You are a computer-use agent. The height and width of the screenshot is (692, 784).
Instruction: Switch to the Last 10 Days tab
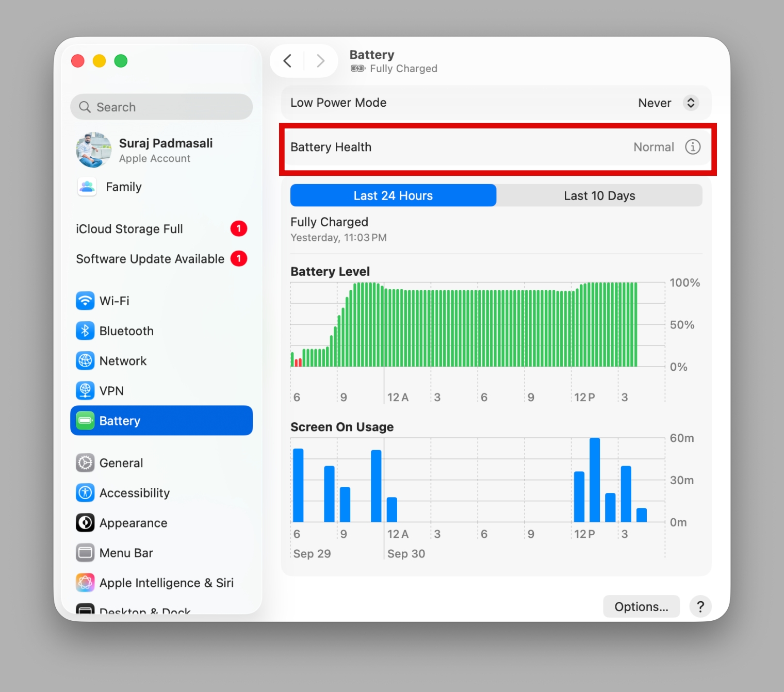pos(599,195)
